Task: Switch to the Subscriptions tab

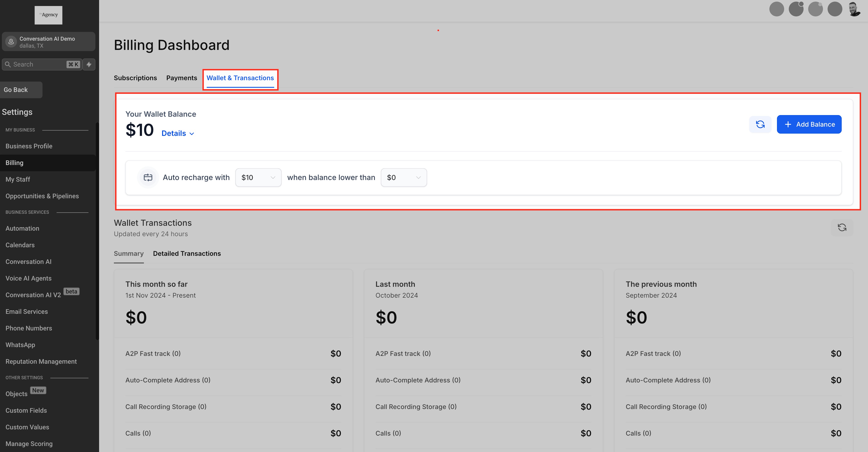Action: tap(135, 78)
